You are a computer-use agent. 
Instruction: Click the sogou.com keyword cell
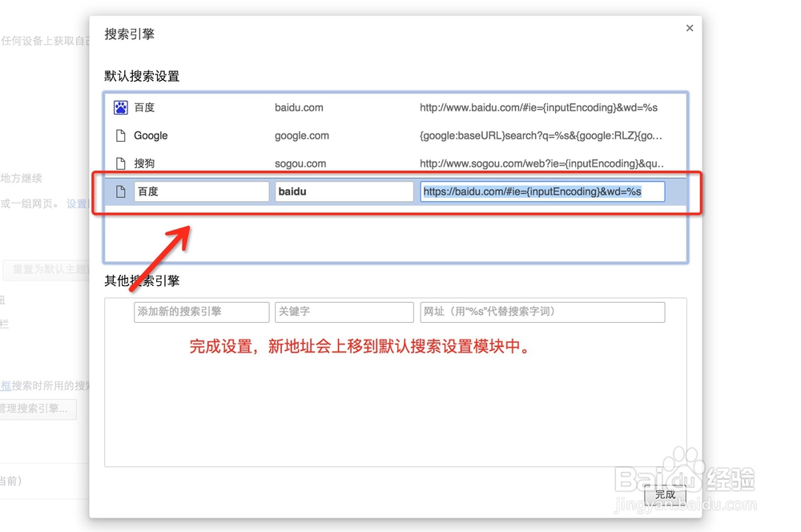300,163
